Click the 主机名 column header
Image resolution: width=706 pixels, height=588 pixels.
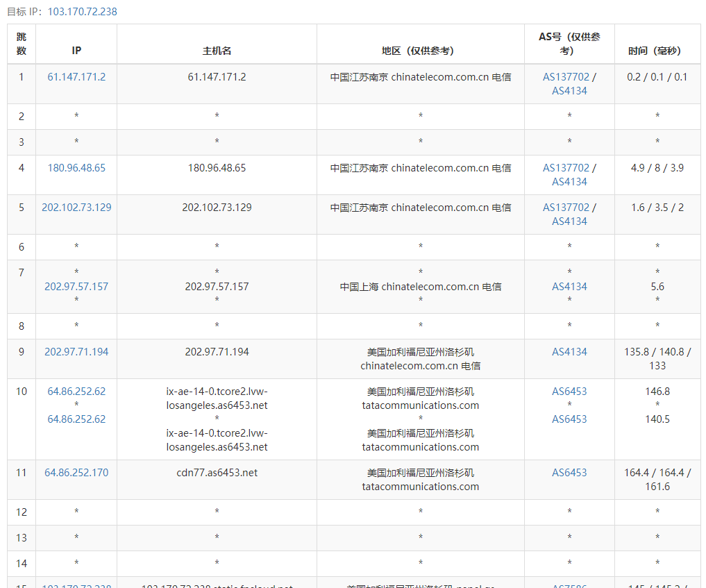tap(217, 51)
